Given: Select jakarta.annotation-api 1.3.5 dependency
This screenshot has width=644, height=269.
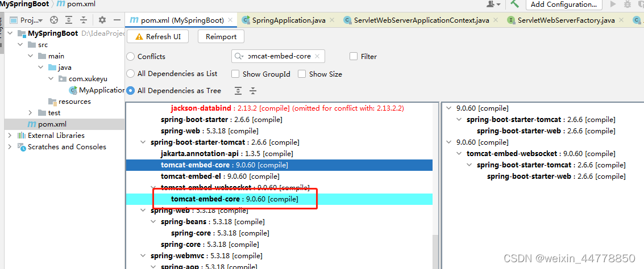Looking at the screenshot, I should [x=227, y=154].
